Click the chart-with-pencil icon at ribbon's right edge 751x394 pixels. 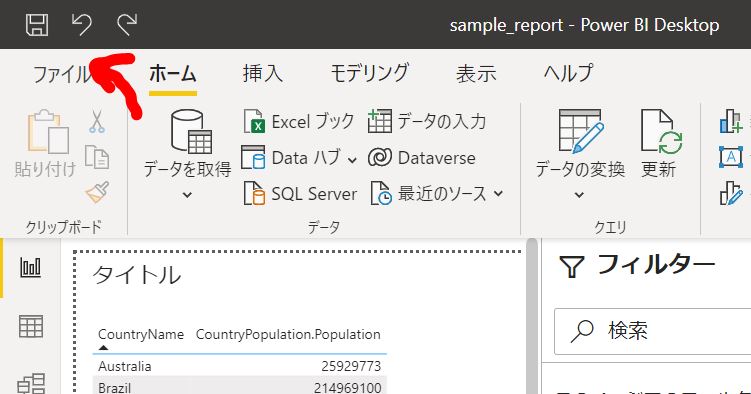(731, 193)
